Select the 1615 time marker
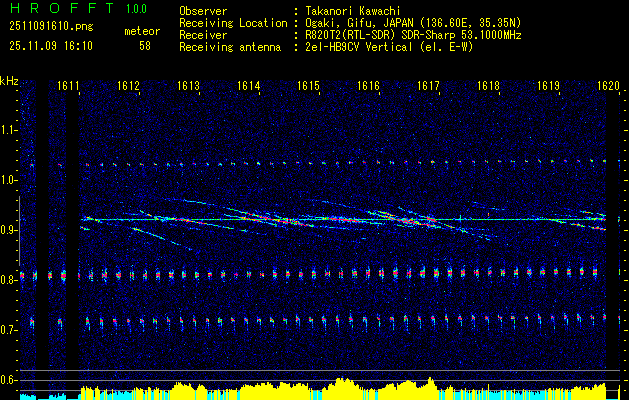 coord(308,87)
